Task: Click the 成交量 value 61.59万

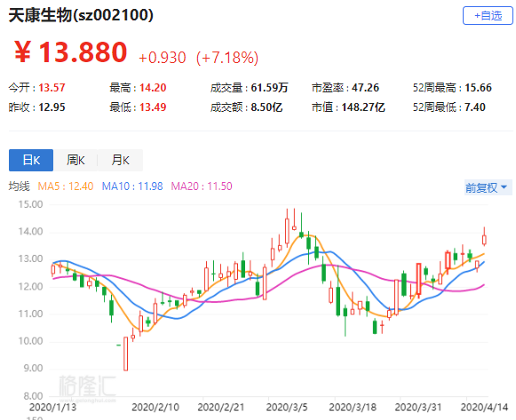Action: tap(269, 88)
